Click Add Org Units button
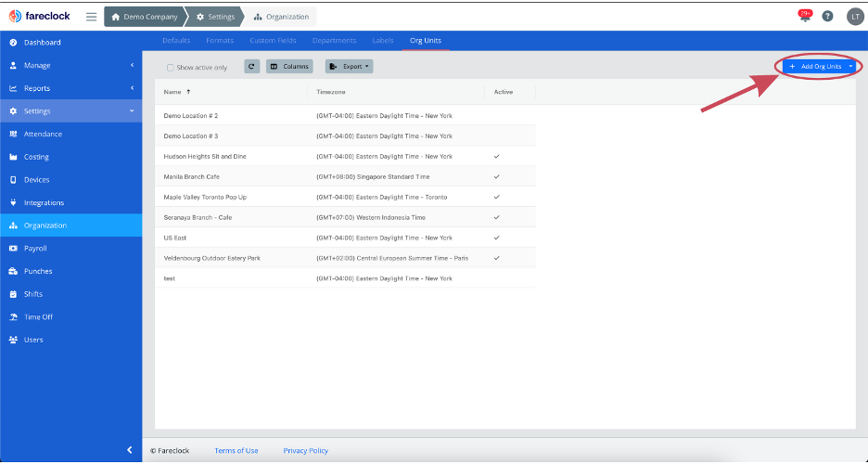This screenshot has height=464, width=868. point(815,67)
